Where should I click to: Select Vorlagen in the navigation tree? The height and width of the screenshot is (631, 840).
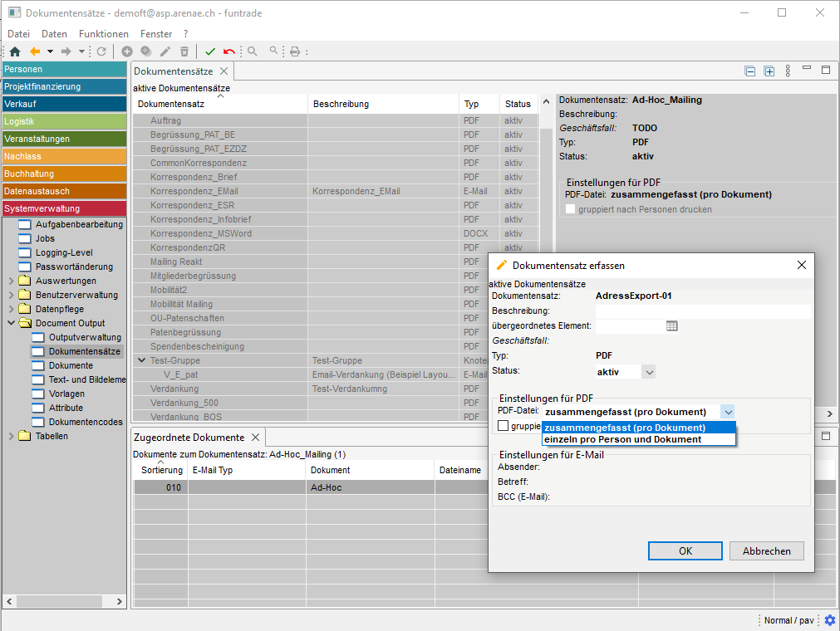pos(66,394)
